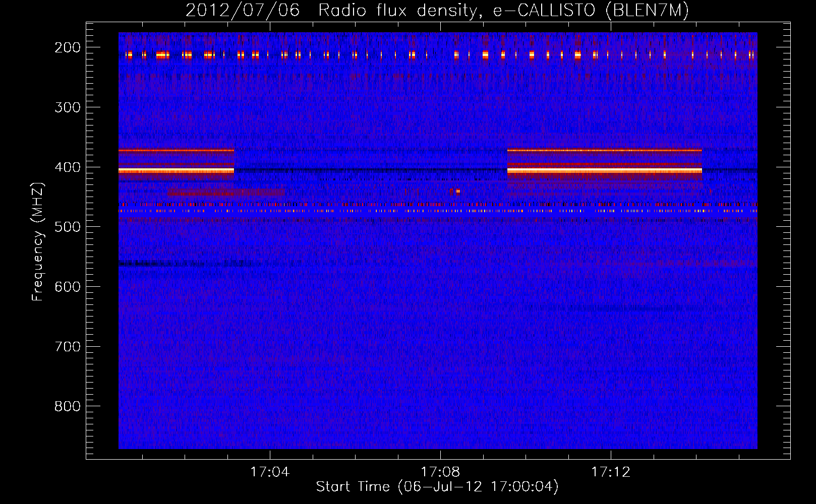This screenshot has width=816, height=504.
Task: Click the 600 frequency tick label
Action: coord(68,287)
